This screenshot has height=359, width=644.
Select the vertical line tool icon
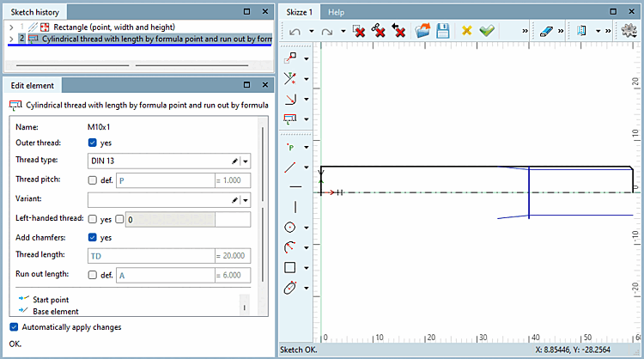point(295,207)
